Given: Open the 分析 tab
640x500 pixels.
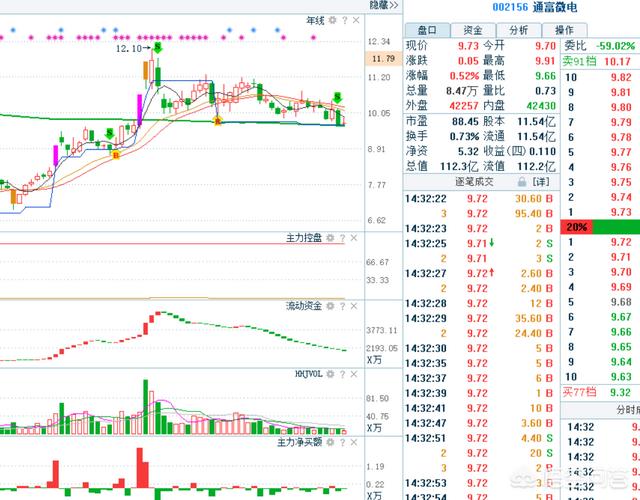Looking at the screenshot, I should click(518, 31).
